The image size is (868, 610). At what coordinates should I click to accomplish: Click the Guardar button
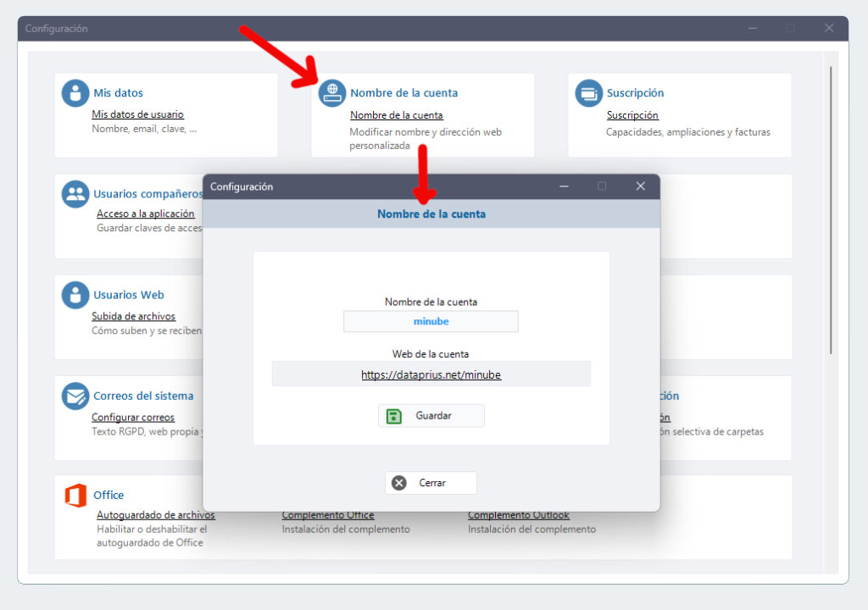point(431,416)
